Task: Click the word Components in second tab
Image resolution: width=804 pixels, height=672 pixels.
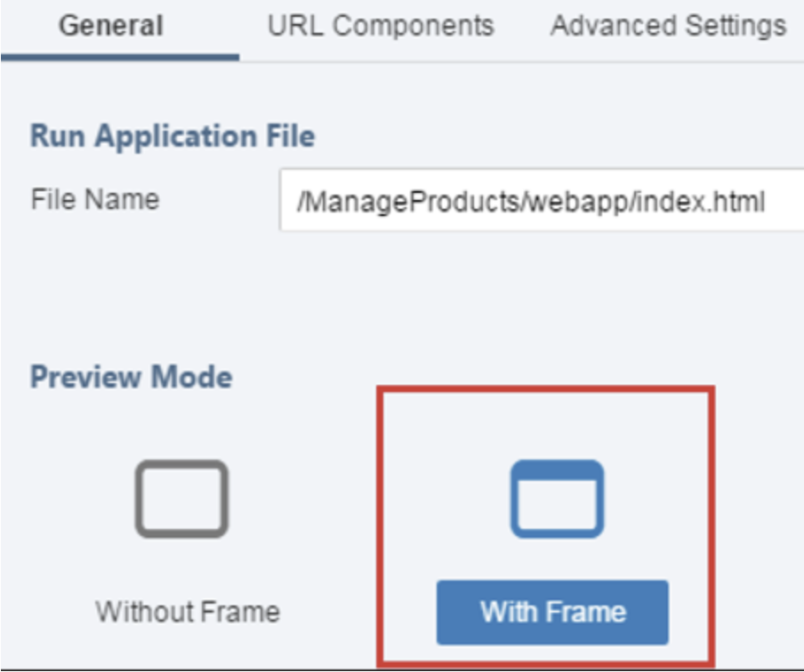Action: point(414,26)
